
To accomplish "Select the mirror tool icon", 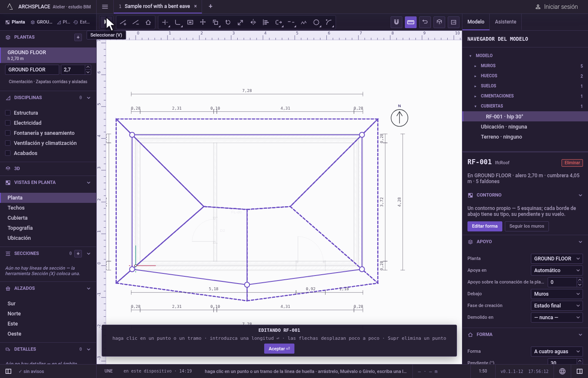I will (253, 22).
